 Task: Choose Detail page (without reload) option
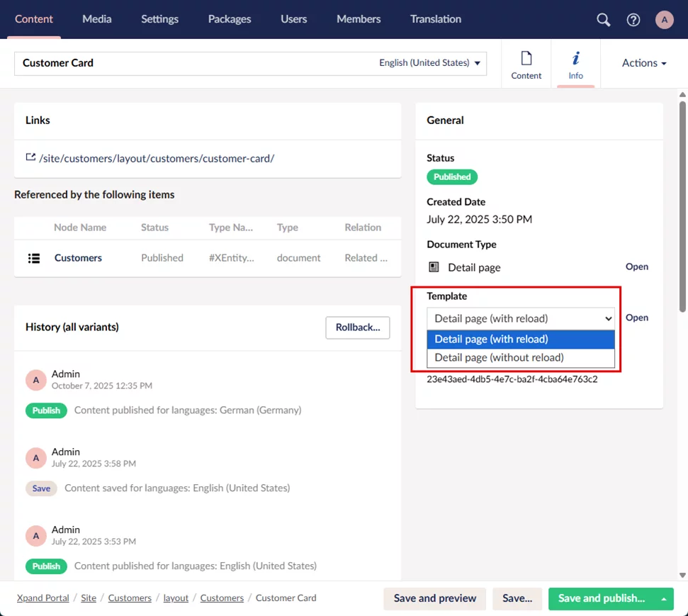pyautogui.click(x=499, y=358)
